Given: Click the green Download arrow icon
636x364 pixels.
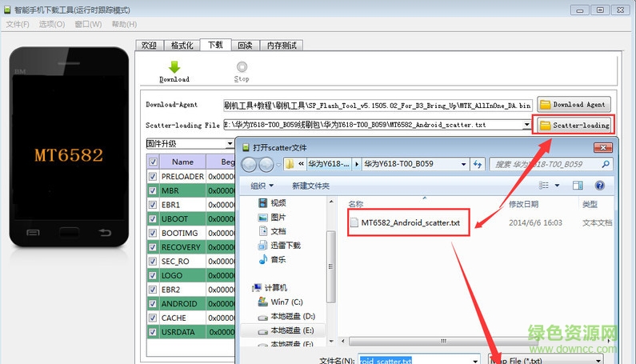Looking at the screenshot, I should 174,67.
